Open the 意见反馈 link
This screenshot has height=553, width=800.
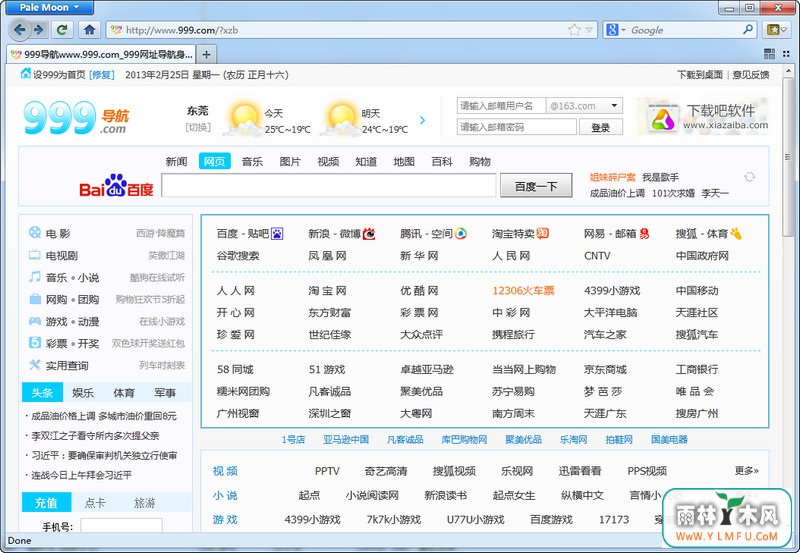click(x=751, y=75)
